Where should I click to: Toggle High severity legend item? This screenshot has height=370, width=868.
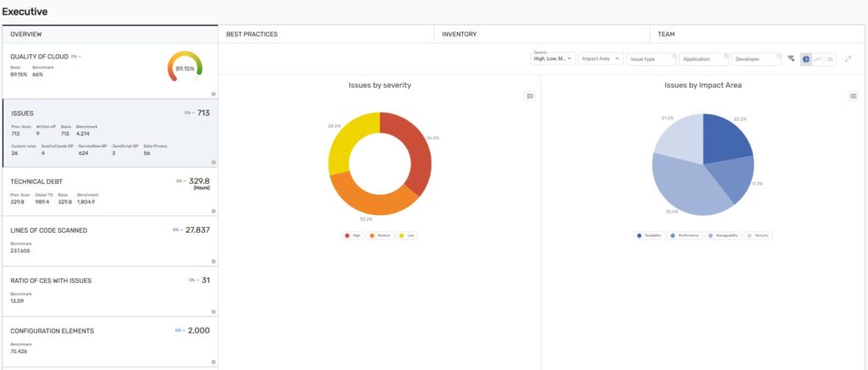tap(352, 235)
